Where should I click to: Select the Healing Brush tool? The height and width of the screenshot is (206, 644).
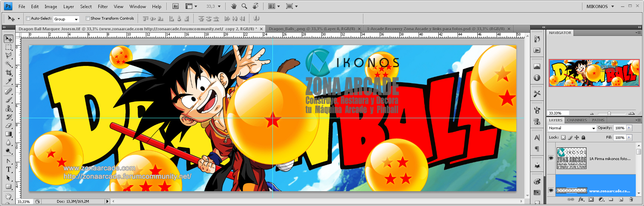tap(9, 92)
